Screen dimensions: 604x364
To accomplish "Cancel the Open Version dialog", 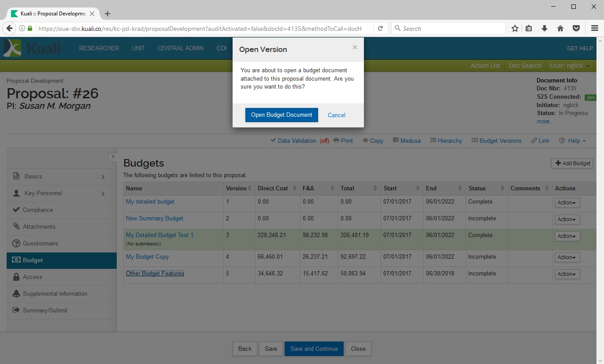I will click(x=336, y=115).
